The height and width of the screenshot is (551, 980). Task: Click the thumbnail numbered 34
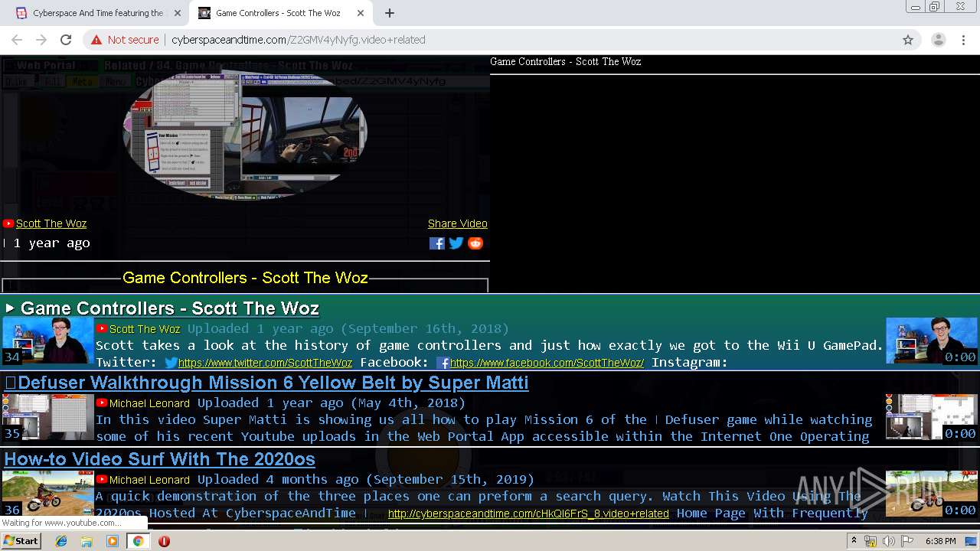[x=48, y=341]
